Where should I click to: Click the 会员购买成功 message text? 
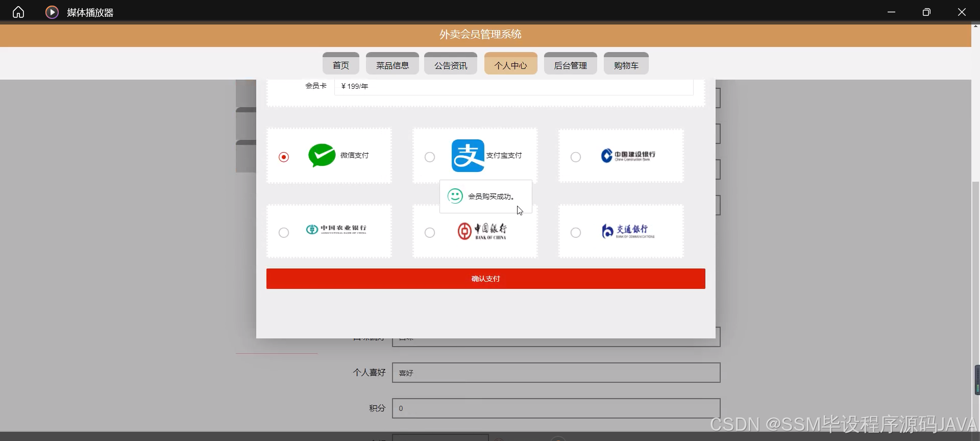click(x=491, y=197)
